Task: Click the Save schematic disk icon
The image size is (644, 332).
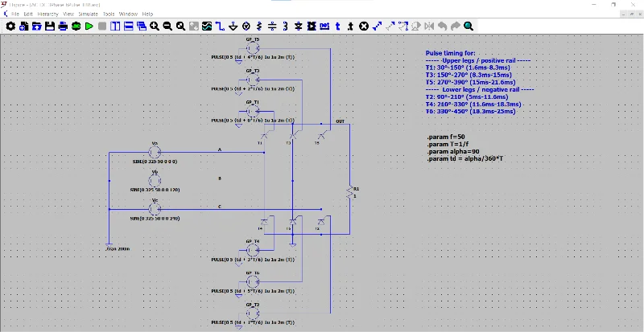Action: [50, 27]
